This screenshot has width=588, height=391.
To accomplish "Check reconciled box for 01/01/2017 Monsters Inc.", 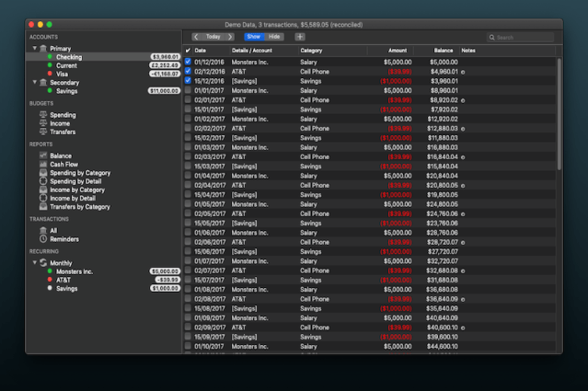I will tap(188, 90).
